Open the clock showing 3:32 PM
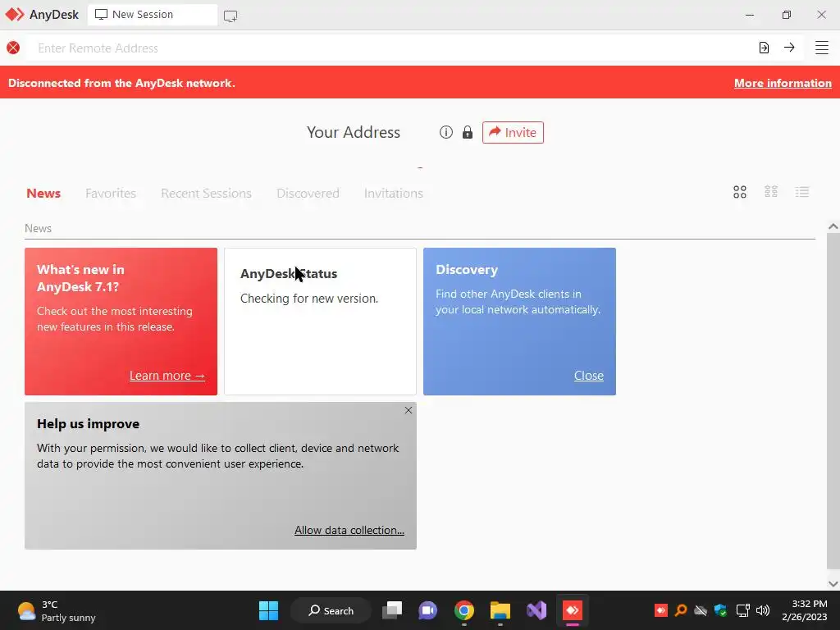Viewport: 840px width, 630px height. (x=804, y=610)
